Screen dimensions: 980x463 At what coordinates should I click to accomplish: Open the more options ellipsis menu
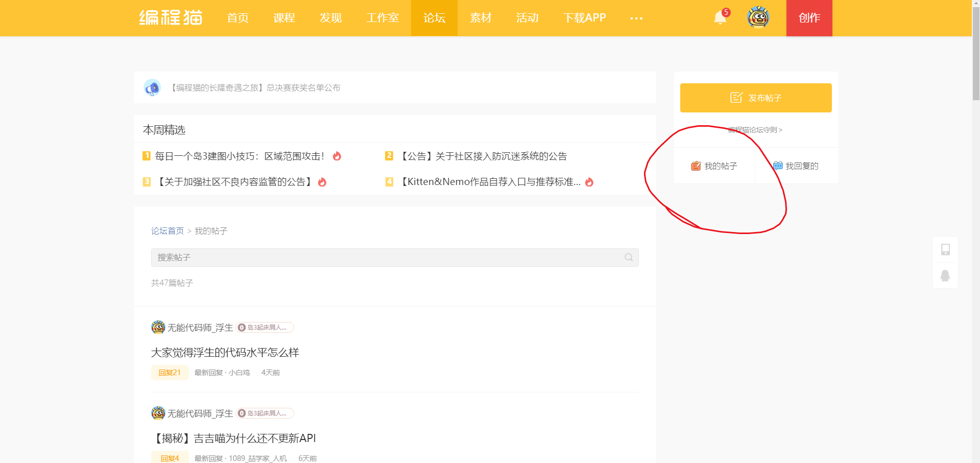[636, 18]
